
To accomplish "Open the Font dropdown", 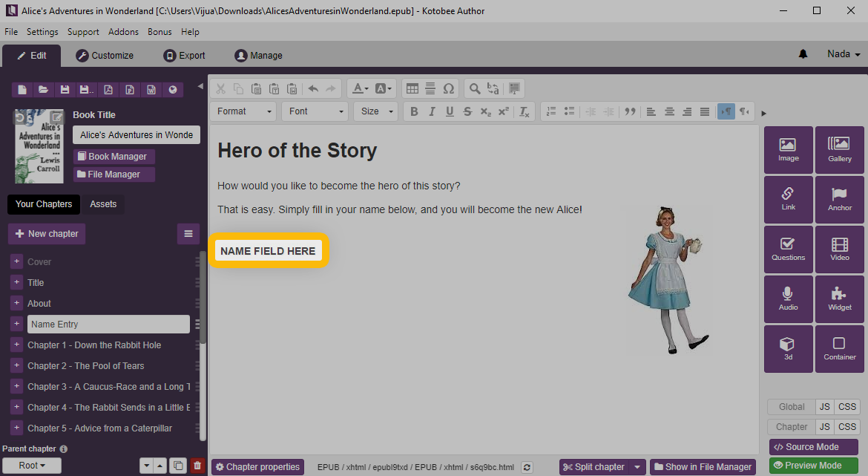I will pyautogui.click(x=316, y=111).
